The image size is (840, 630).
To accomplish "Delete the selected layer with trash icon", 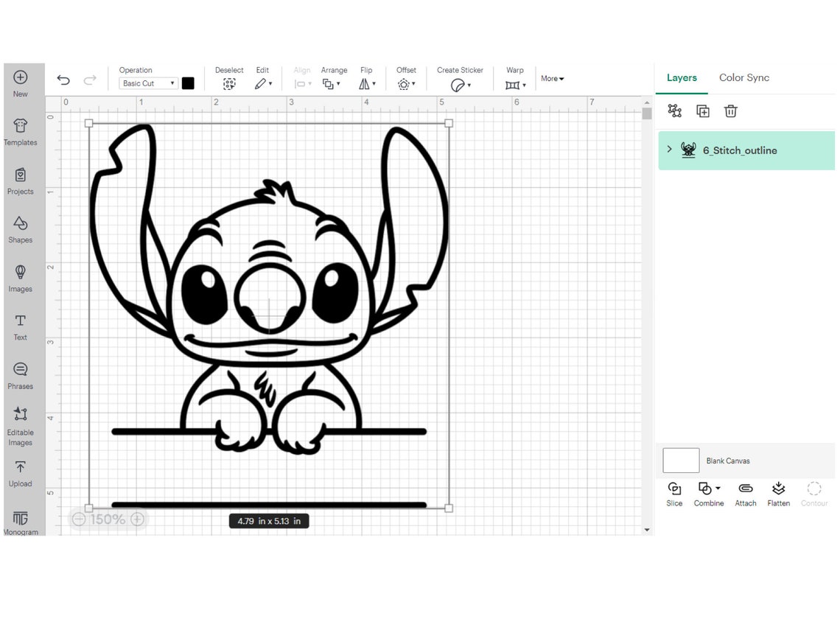I will [x=730, y=111].
